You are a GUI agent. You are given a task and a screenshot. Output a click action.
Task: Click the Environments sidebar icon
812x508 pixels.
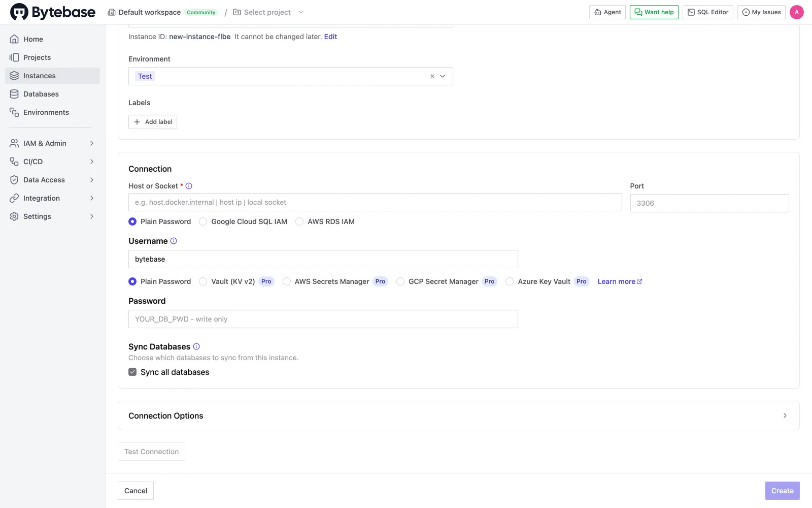tap(14, 112)
